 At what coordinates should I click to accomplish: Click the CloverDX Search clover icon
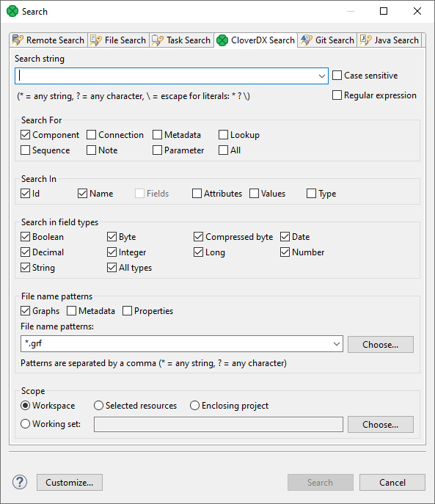[222, 40]
